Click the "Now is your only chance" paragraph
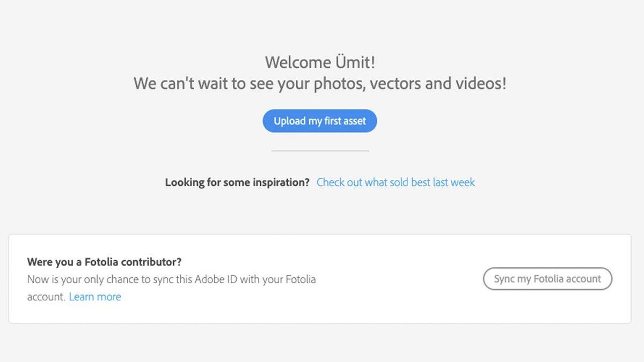Screen dimensions: 644x362 pyautogui.click(x=171, y=279)
